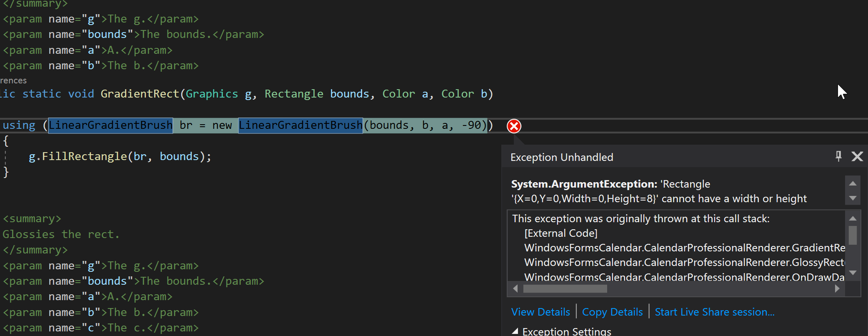Viewport: 868px width, 336px height.
Task: Click call stack scroll left arrow
Action: pyautogui.click(x=515, y=288)
